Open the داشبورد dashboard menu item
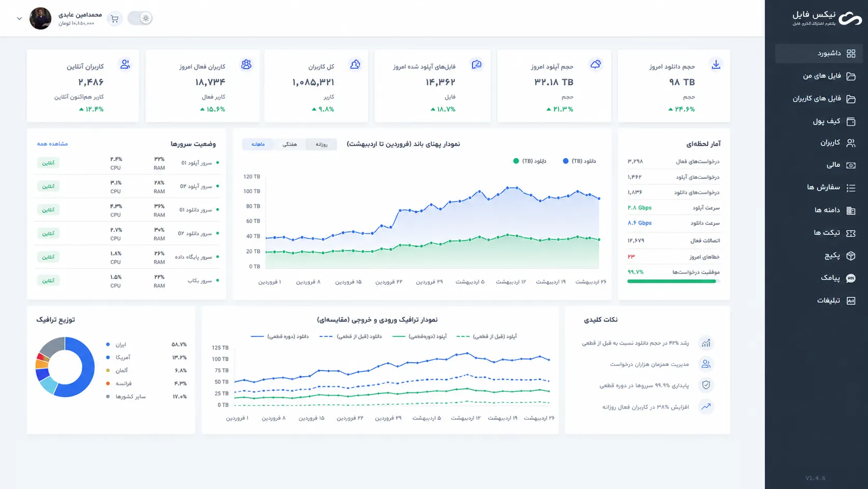The image size is (868, 489). click(819, 54)
